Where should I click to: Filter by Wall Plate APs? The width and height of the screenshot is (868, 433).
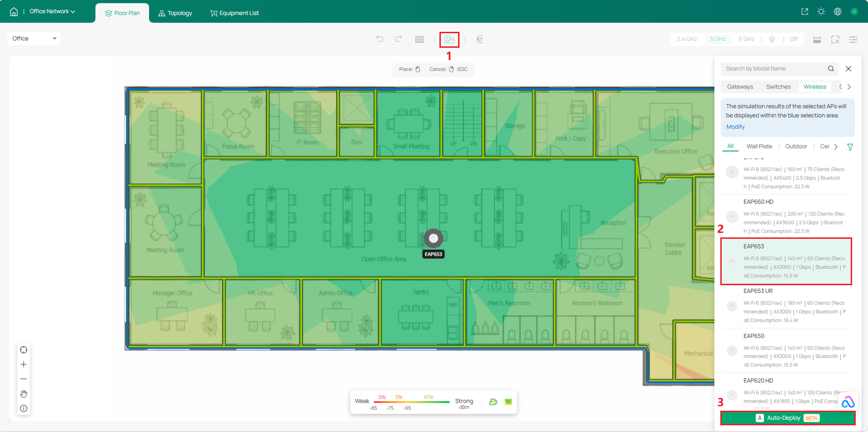[x=759, y=147]
